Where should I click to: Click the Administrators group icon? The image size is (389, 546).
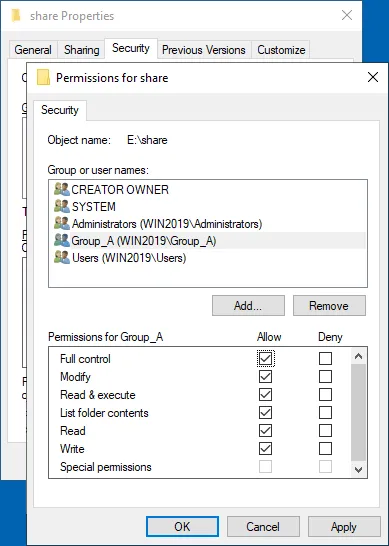[62, 224]
